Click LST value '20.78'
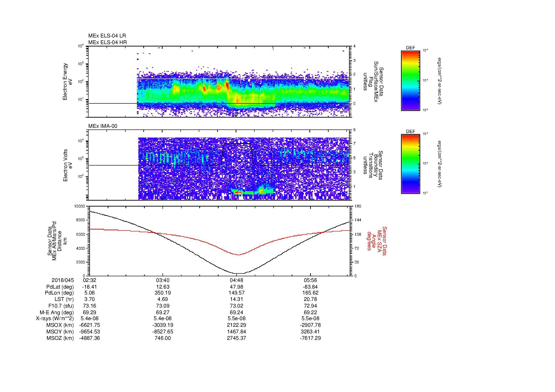This screenshot has height=392, width=555. pyautogui.click(x=310, y=300)
